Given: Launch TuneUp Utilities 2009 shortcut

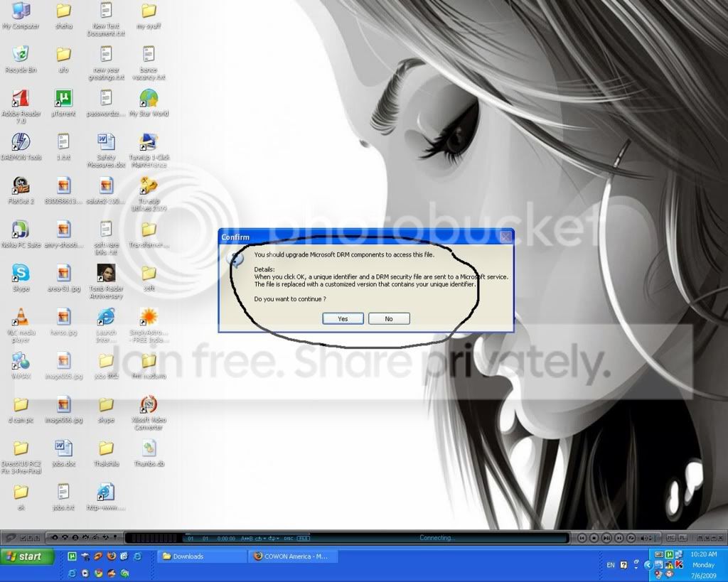Looking at the screenshot, I should (x=149, y=194).
